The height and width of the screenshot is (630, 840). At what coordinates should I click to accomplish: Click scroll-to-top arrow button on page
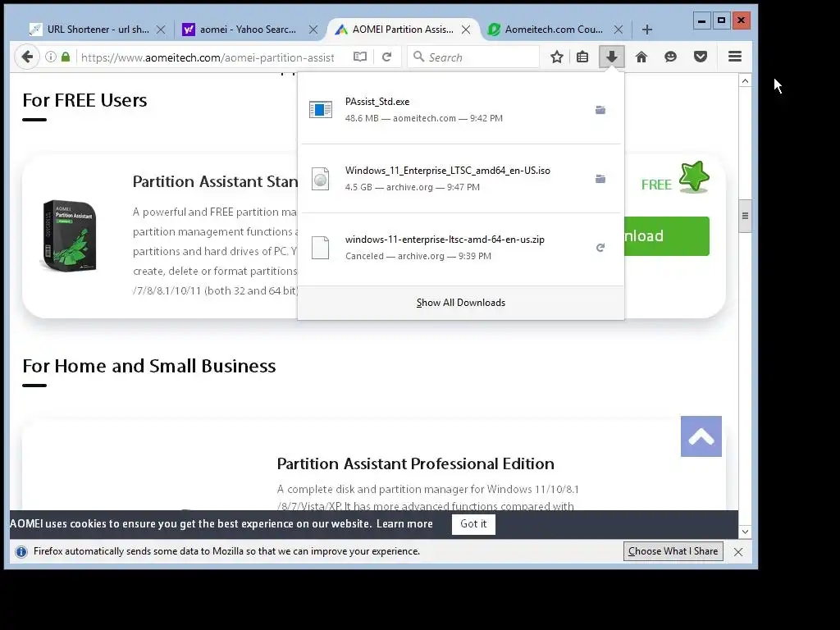[701, 436]
